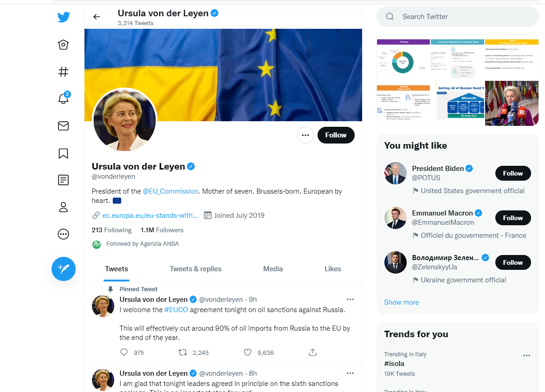Open more options ellipsis beside Follow button

tap(305, 135)
